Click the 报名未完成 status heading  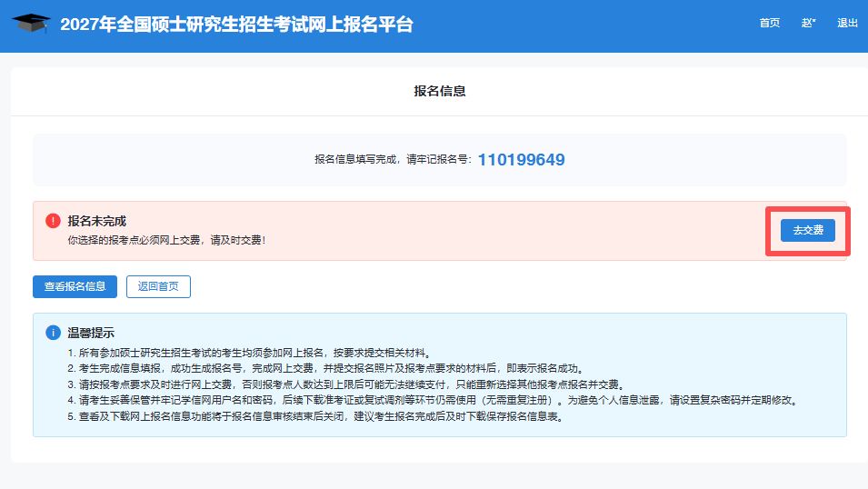(x=97, y=221)
